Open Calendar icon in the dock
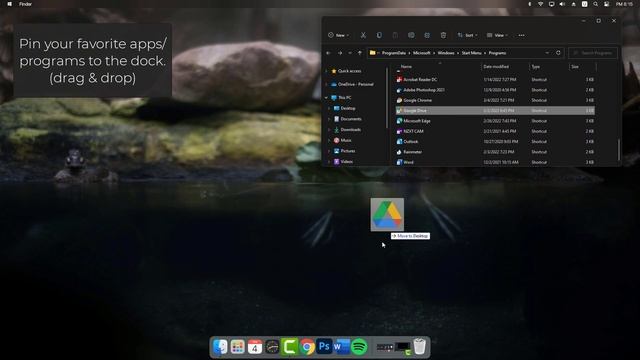The height and width of the screenshot is (360, 640). coord(255,347)
